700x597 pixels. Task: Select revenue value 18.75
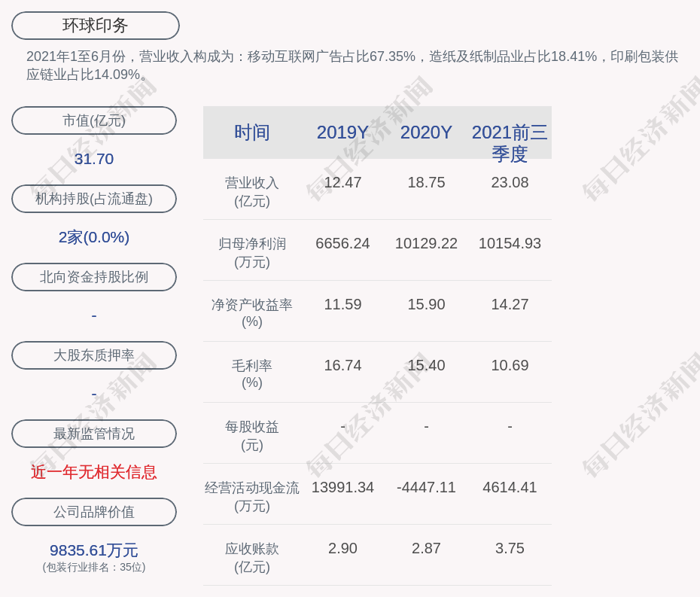[x=426, y=182]
